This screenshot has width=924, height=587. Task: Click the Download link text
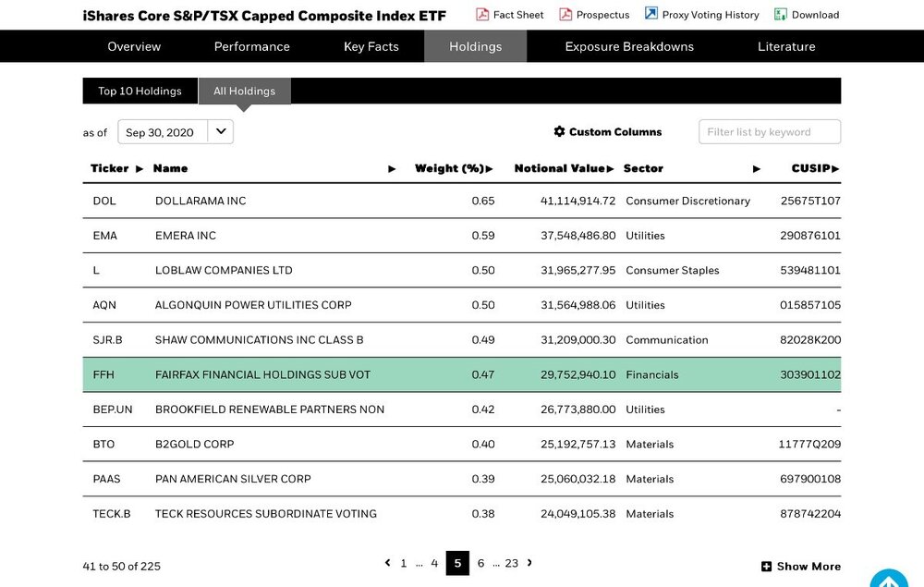tap(816, 15)
